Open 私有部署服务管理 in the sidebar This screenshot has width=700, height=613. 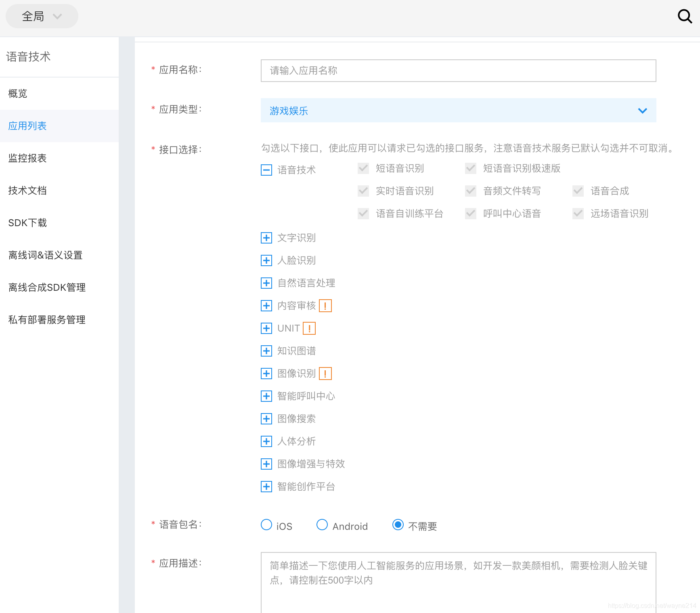pyautogui.click(x=59, y=320)
